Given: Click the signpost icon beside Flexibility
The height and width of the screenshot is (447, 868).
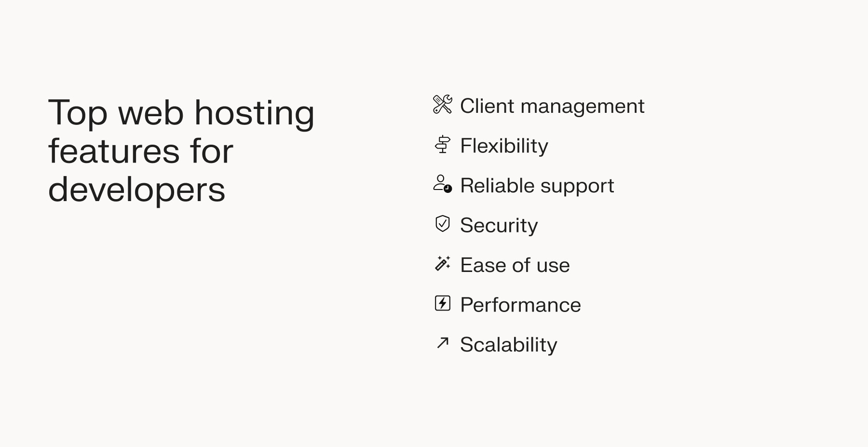Looking at the screenshot, I should (x=442, y=145).
